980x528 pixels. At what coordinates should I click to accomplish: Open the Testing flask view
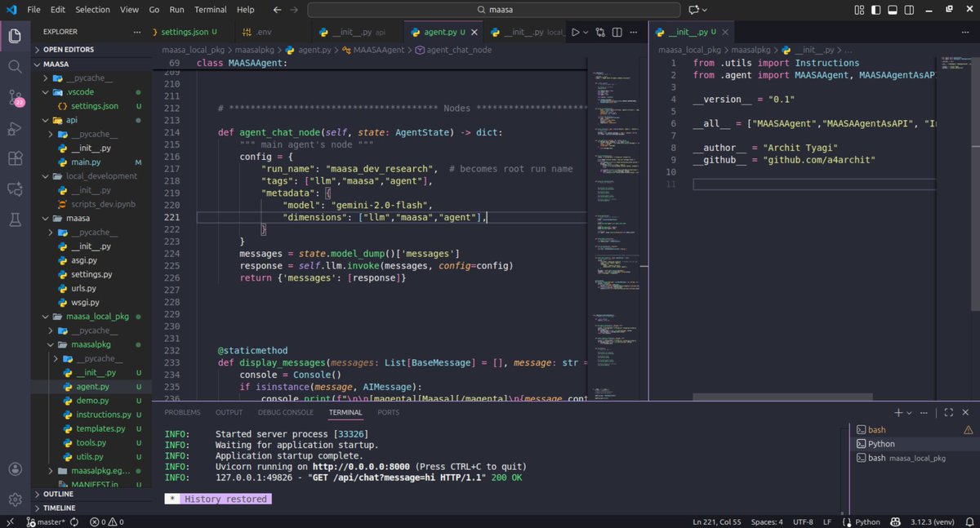point(15,220)
